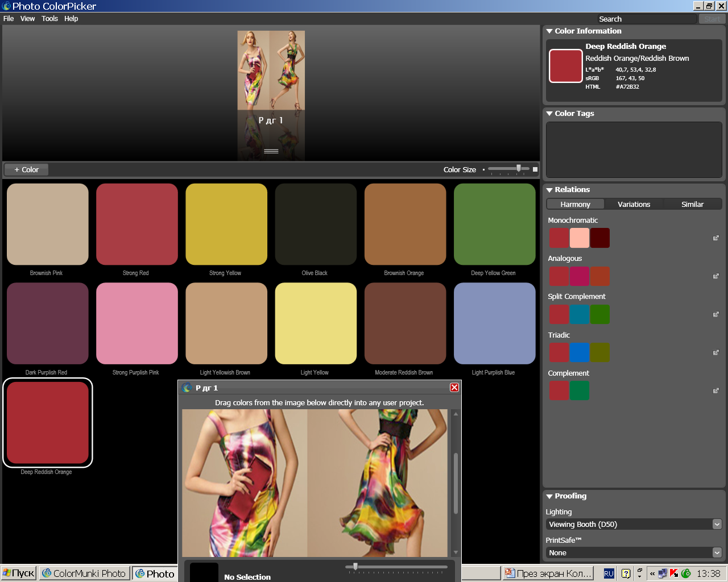Select the Strong Purplish Pink swatch
The height and width of the screenshot is (582, 728).
[137, 323]
